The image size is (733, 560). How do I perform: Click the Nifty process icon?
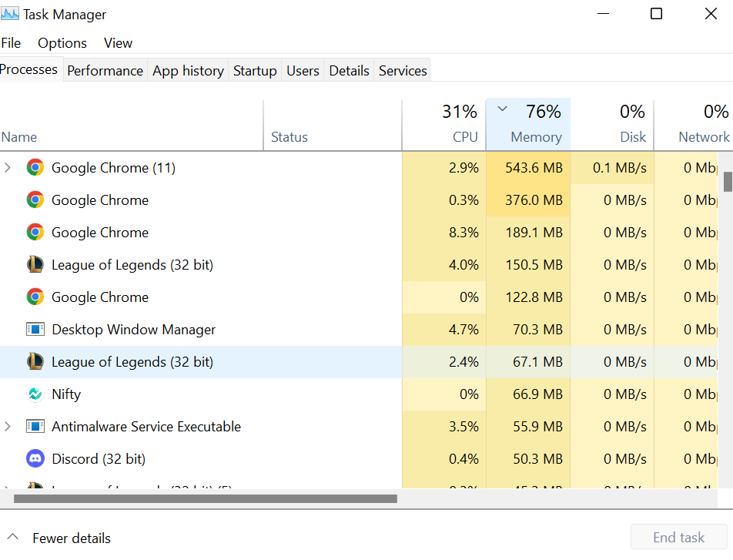pyautogui.click(x=35, y=394)
